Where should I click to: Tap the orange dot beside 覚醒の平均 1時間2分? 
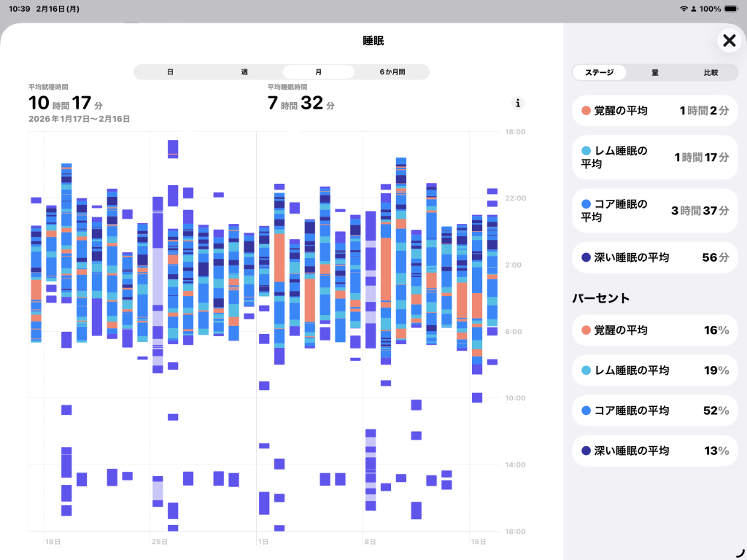(x=586, y=112)
